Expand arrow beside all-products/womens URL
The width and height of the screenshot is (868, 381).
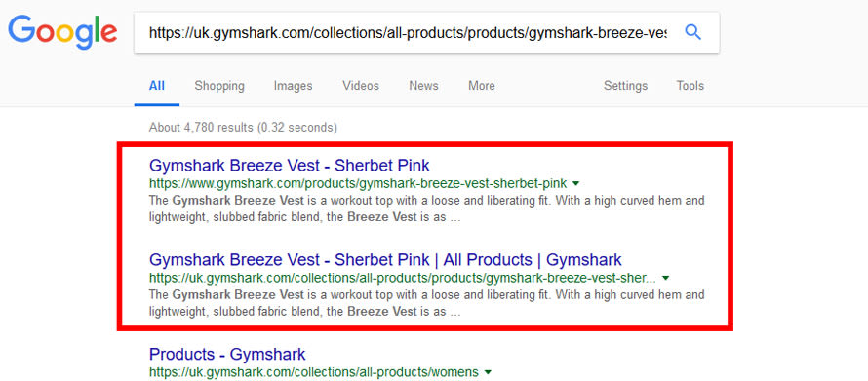point(487,372)
